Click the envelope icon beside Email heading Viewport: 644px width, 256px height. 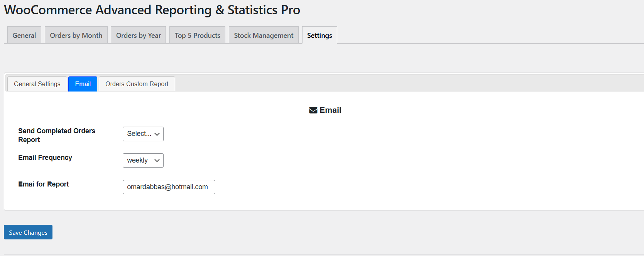tap(313, 110)
